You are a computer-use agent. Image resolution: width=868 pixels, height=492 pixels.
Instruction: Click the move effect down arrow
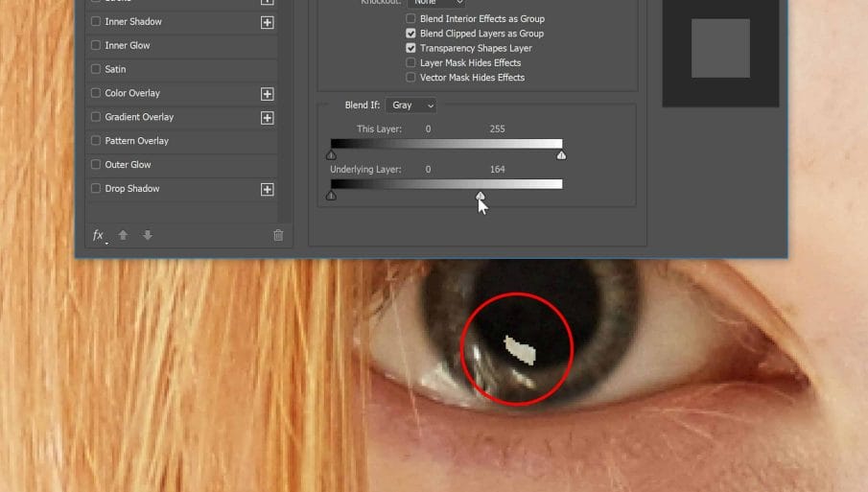tap(148, 235)
